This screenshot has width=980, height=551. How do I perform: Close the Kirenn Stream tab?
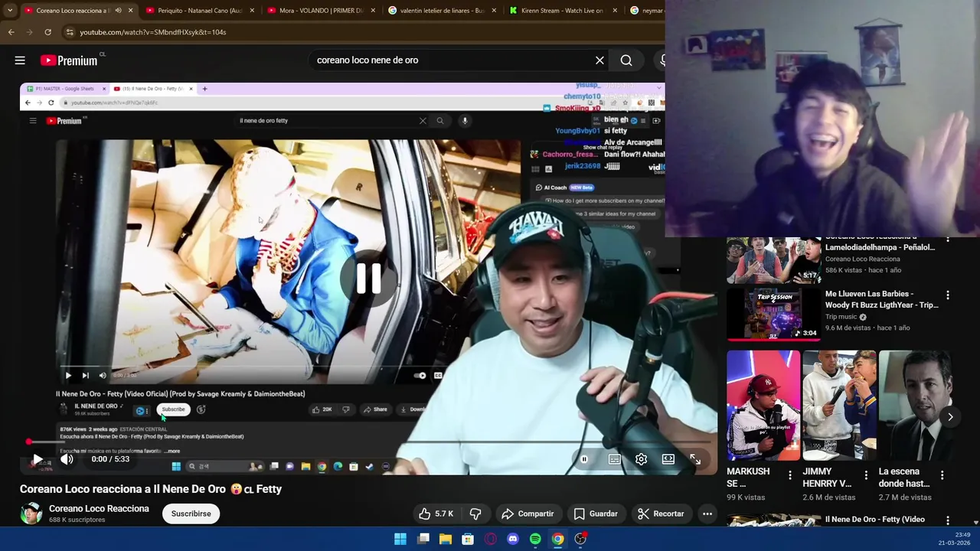[x=615, y=11]
